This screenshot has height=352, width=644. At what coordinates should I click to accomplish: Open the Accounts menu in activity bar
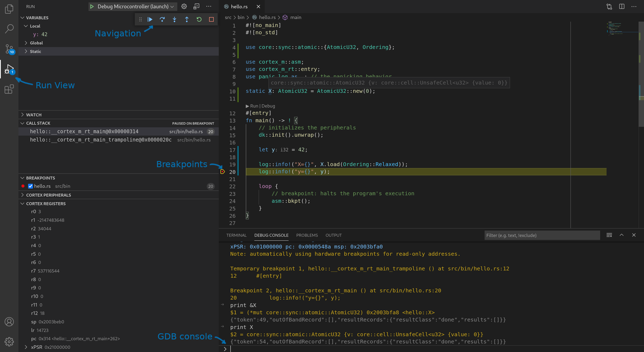(x=9, y=322)
